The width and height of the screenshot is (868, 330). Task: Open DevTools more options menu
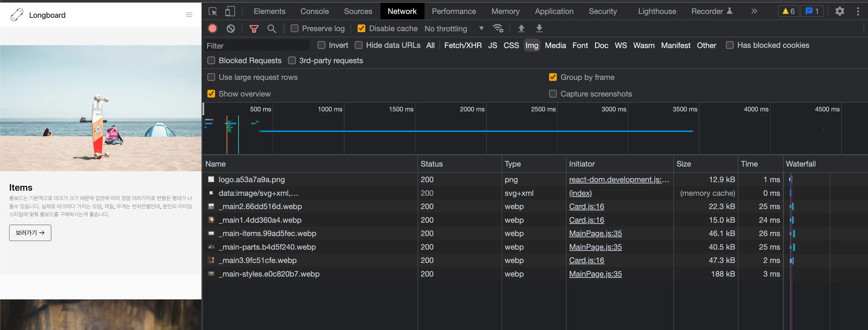click(x=858, y=11)
